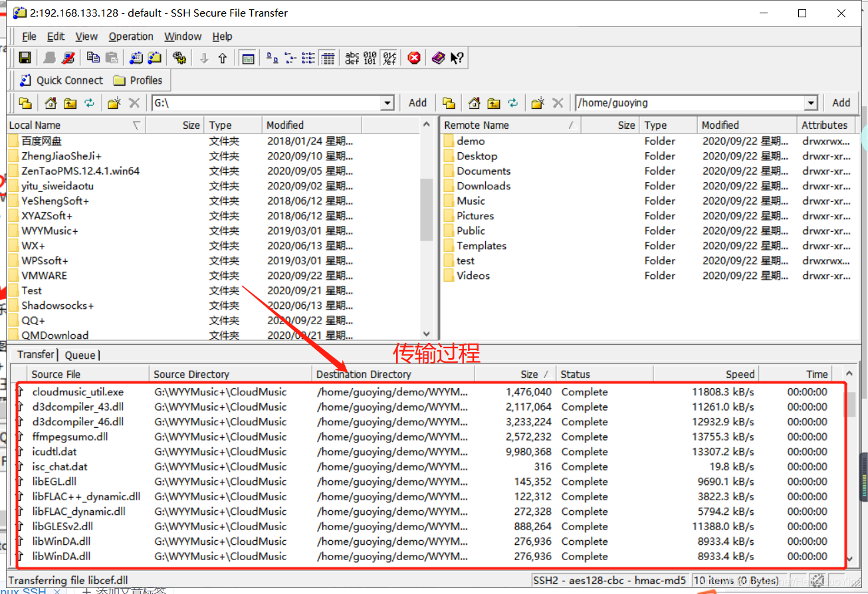Viewport: 868px width, 594px height.
Task: Click the Quick Connect button
Action: [x=61, y=80]
